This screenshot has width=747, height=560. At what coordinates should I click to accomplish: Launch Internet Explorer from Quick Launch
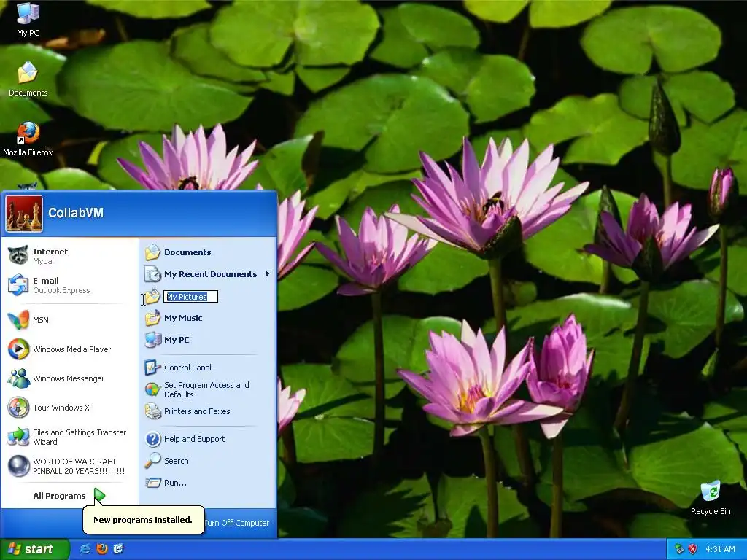tap(85, 549)
